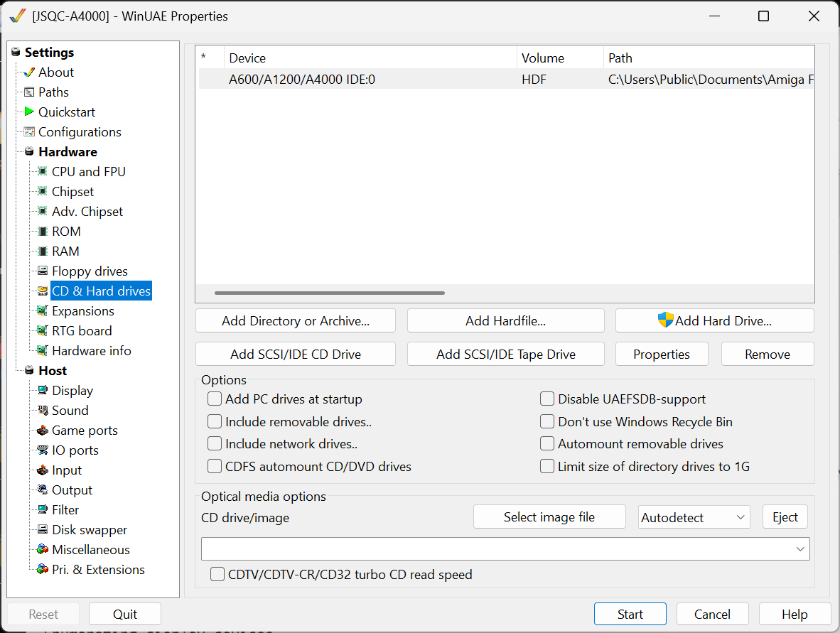840x633 pixels.
Task: Check Limit size of directory drives to 1G
Action: click(547, 467)
